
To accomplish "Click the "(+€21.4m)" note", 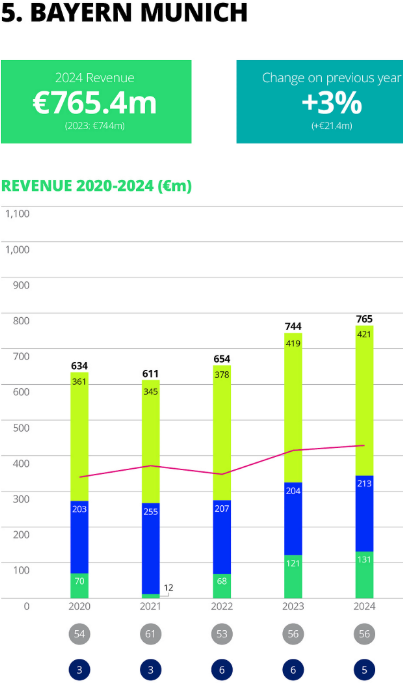I will click(332, 125).
